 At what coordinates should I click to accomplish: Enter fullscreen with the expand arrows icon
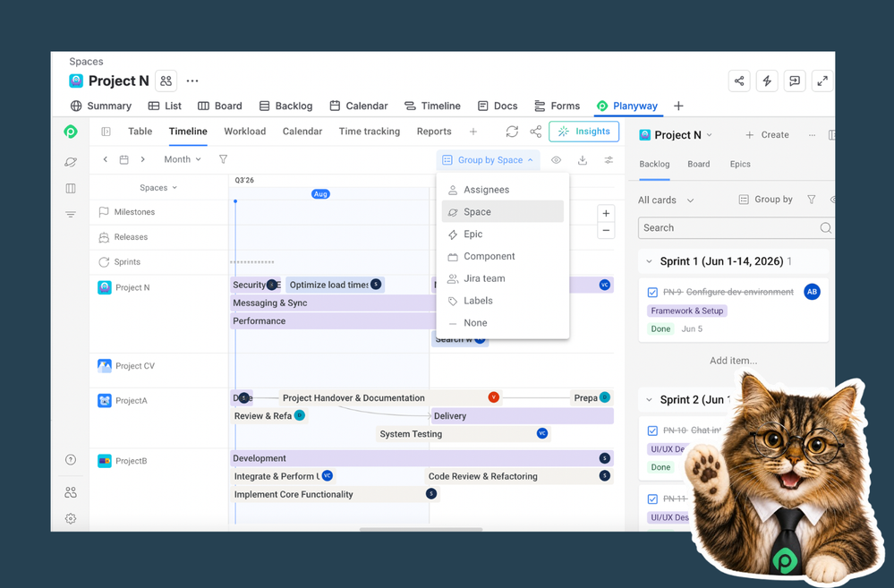822,81
